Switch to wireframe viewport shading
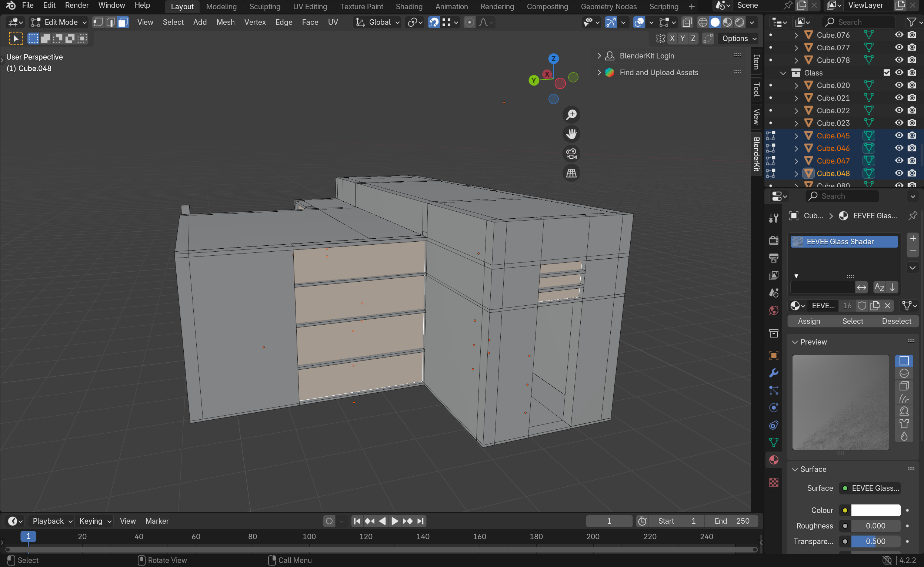 click(703, 22)
